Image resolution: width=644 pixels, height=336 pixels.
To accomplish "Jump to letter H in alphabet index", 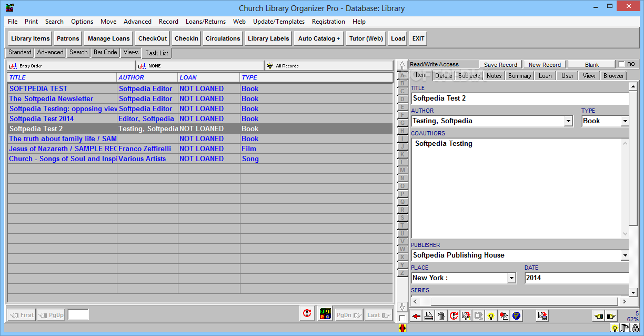I will coord(402,131).
